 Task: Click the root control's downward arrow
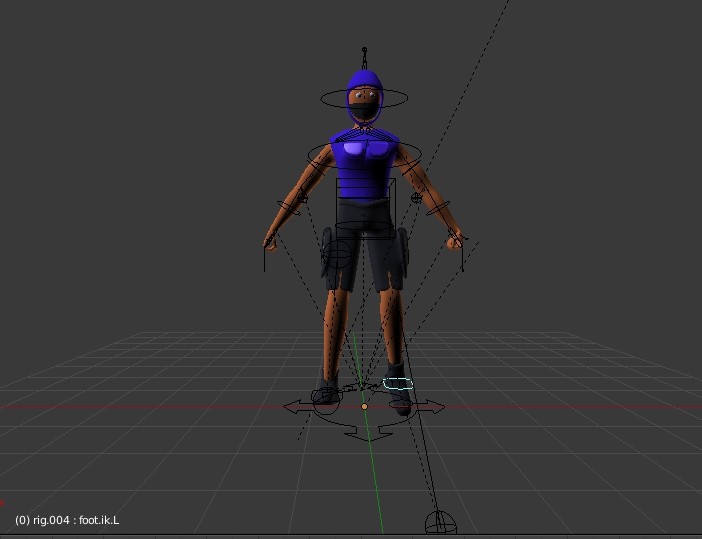click(364, 433)
